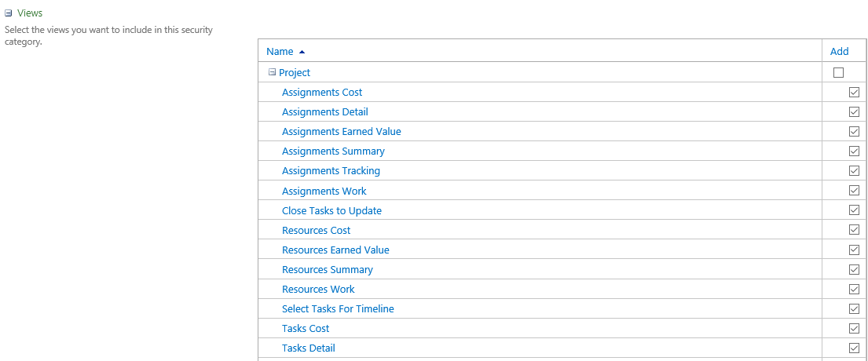Click the Project group name
This screenshot has height=361, width=868.
(x=295, y=72)
